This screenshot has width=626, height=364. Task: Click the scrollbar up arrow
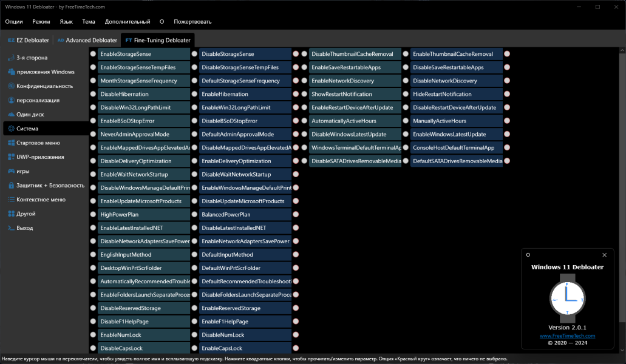622,50
